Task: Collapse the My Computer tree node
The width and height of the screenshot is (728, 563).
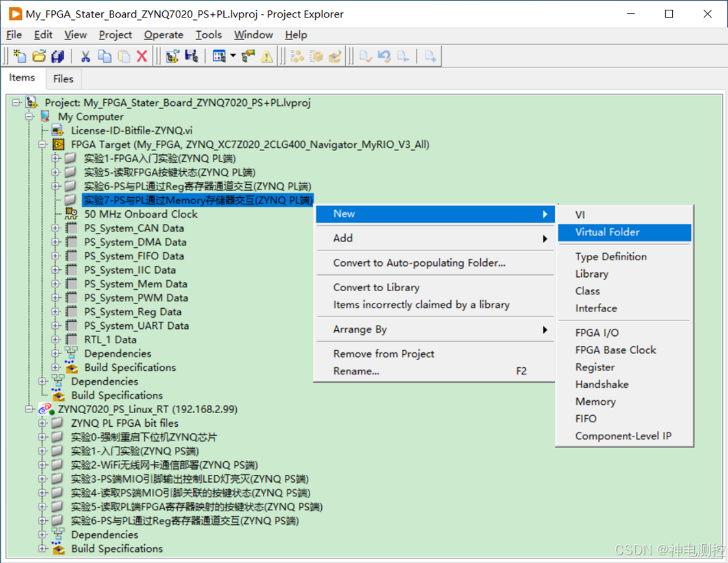Action: point(29,117)
